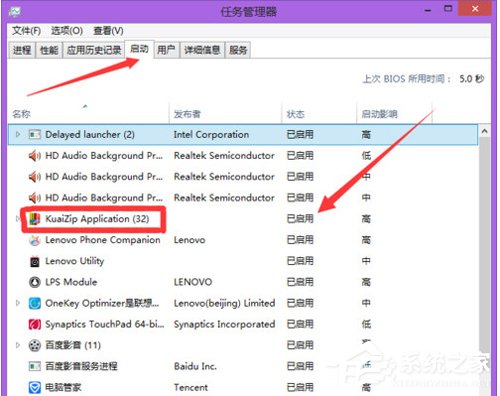500x396 pixels.
Task: Expand the Delayed launcher (2) group
Action: coord(18,134)
